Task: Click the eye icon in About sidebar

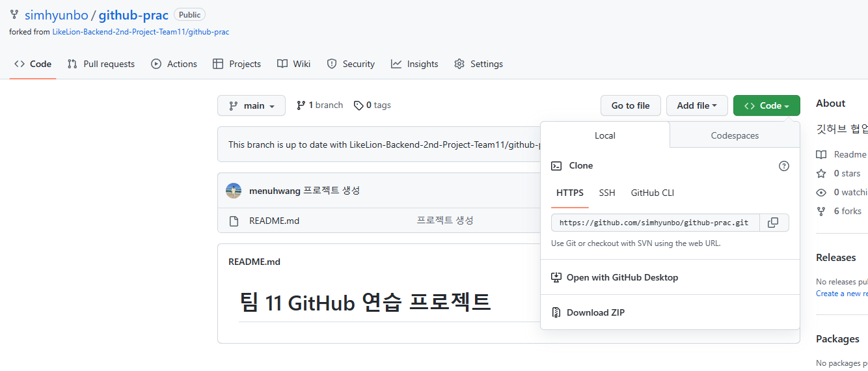Action: (x=821, y=193)
